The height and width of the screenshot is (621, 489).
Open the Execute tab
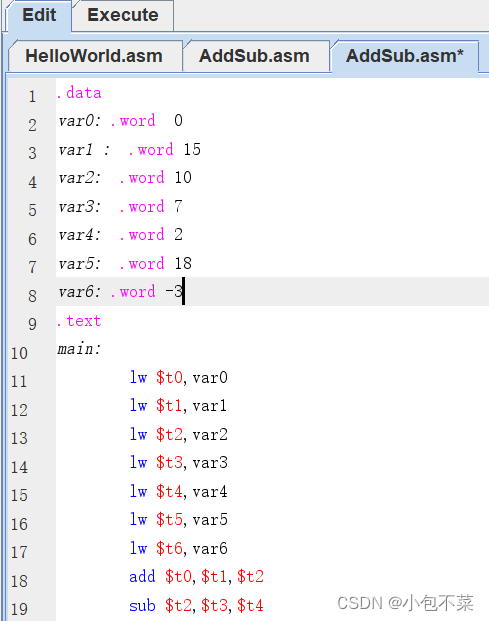pyautogui.click(x=123, y=15)
